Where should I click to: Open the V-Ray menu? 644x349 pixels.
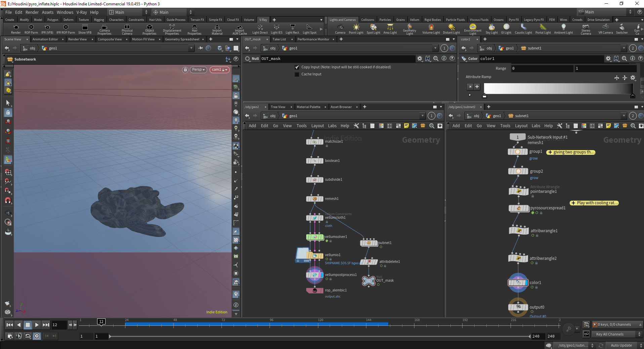pyautogui.click(x=82, y=12)
